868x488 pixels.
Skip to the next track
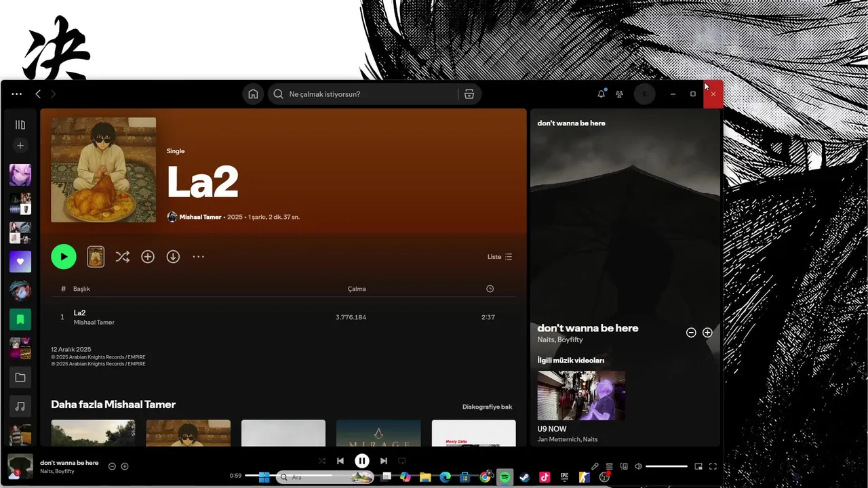click(384, 461)
